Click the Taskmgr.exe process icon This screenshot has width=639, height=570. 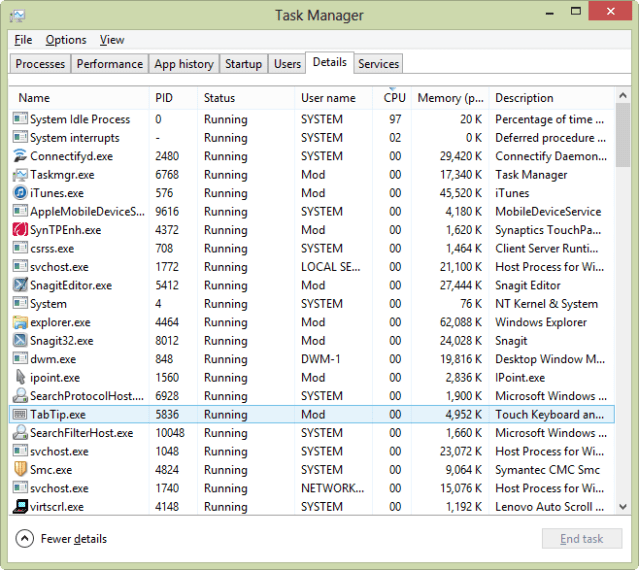pos(20,175)
